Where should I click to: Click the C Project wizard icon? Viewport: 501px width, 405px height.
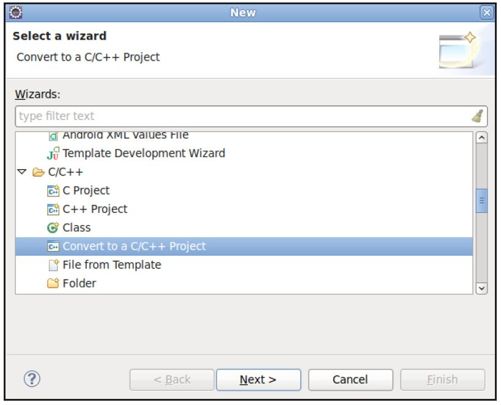pyautogui.click(x=53, y=191)
